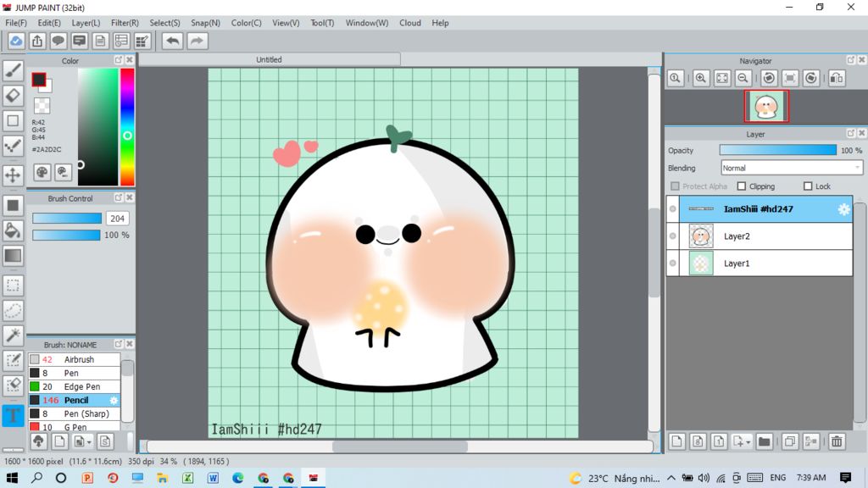Click the canvas horizontal scrollbar
The height and width of the screenshot is (488, 868).
pyautogui.click(x=400, y=446)
